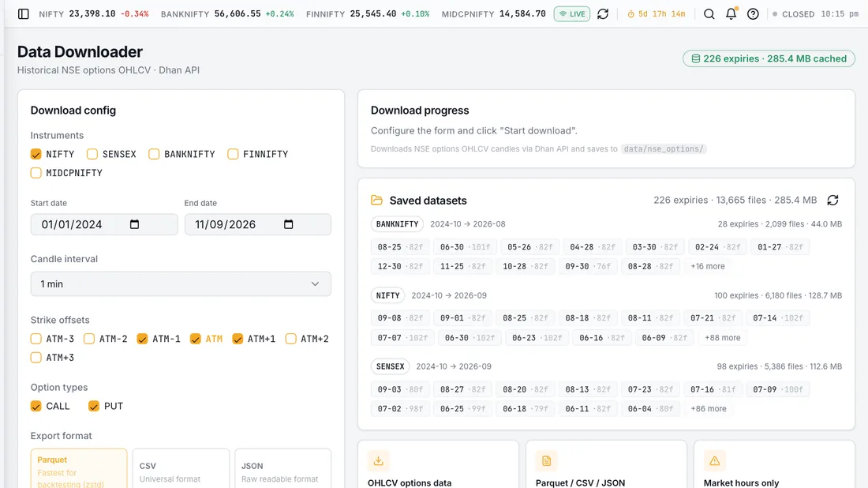
Task: Uncheck the PUT option type
Action: pos(94,406)
